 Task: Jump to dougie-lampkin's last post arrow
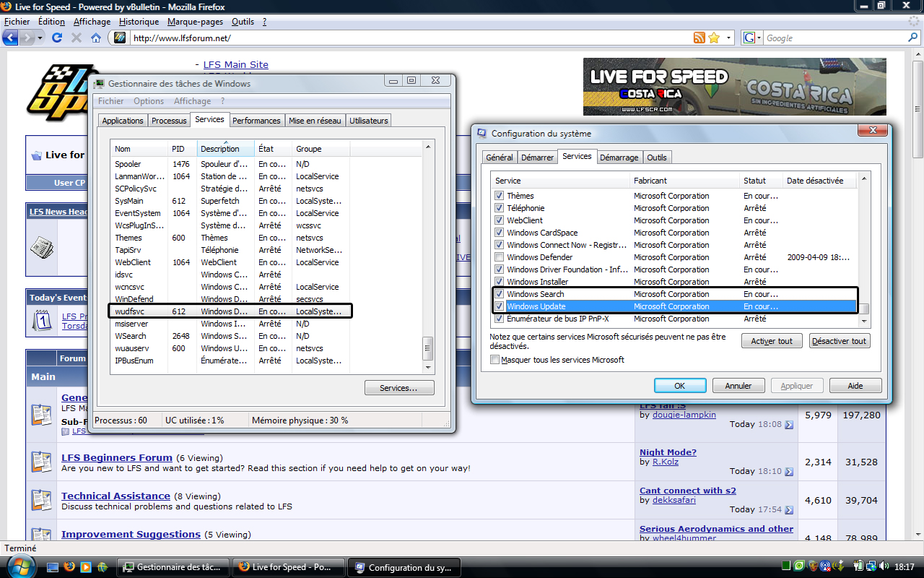[x=789, y=424]
